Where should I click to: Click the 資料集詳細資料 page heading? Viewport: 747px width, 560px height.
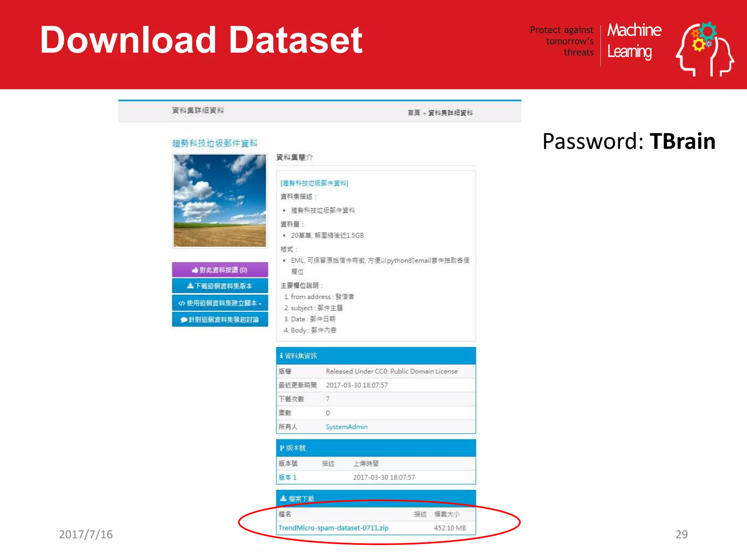click(x=198, y=110)
